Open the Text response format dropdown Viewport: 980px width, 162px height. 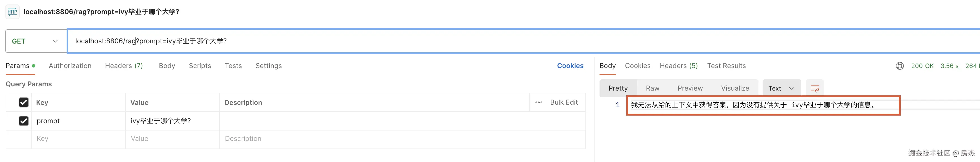(781, 88)
